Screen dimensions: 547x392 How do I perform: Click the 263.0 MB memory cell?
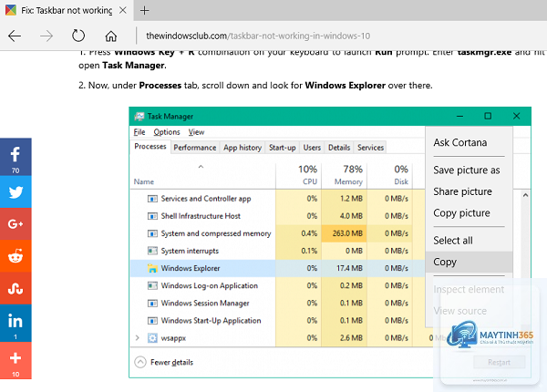click(x=344, y=233)
